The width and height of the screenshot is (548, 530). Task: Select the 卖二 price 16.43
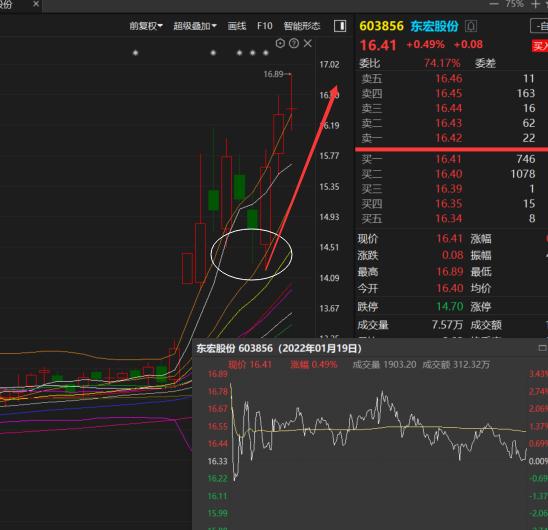pos(448,123)
